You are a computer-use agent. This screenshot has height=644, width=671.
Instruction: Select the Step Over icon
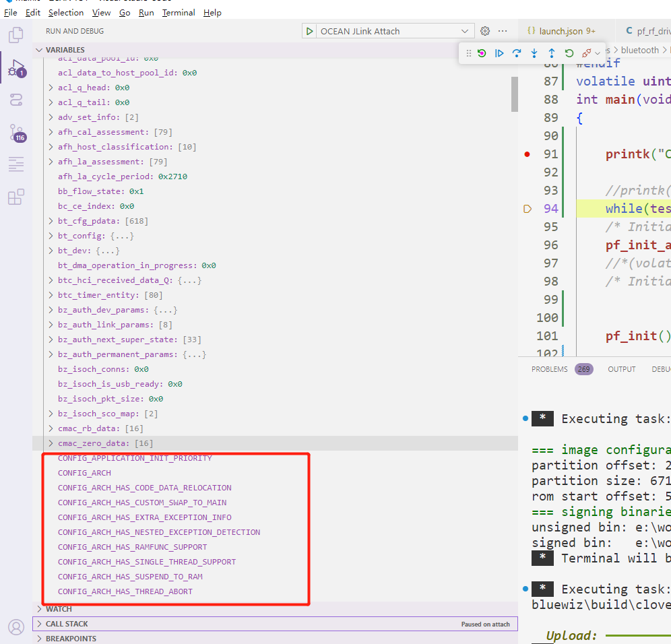(516, 53)
